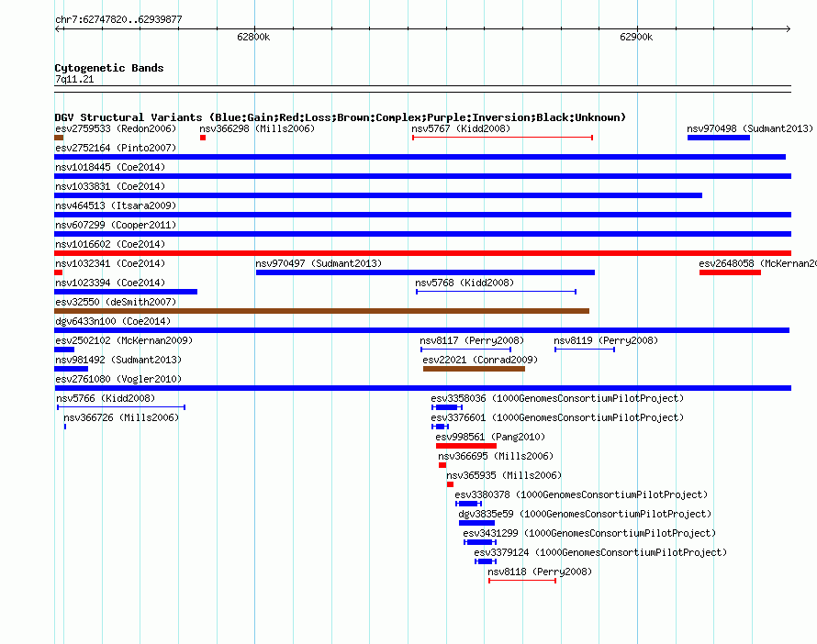Screen dimensions: 817x644
Task: Select the nsv464513 (Itsara2009) label
Action: [116, 205]
